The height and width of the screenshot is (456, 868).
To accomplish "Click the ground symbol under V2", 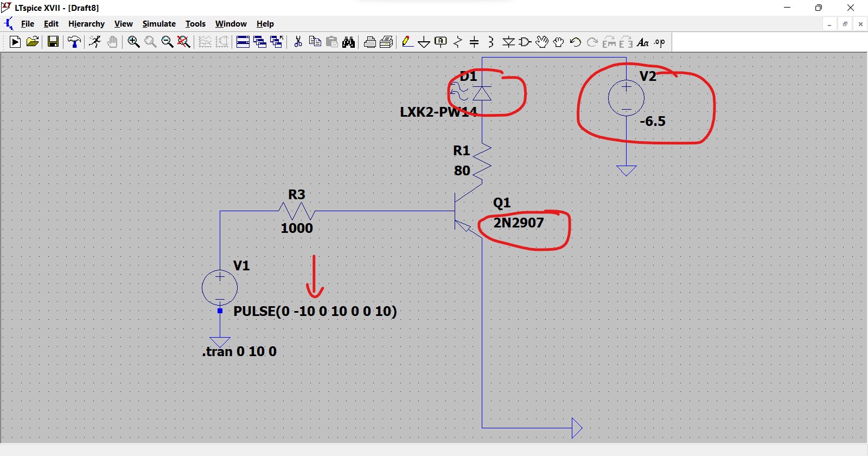I will [626, 170].
